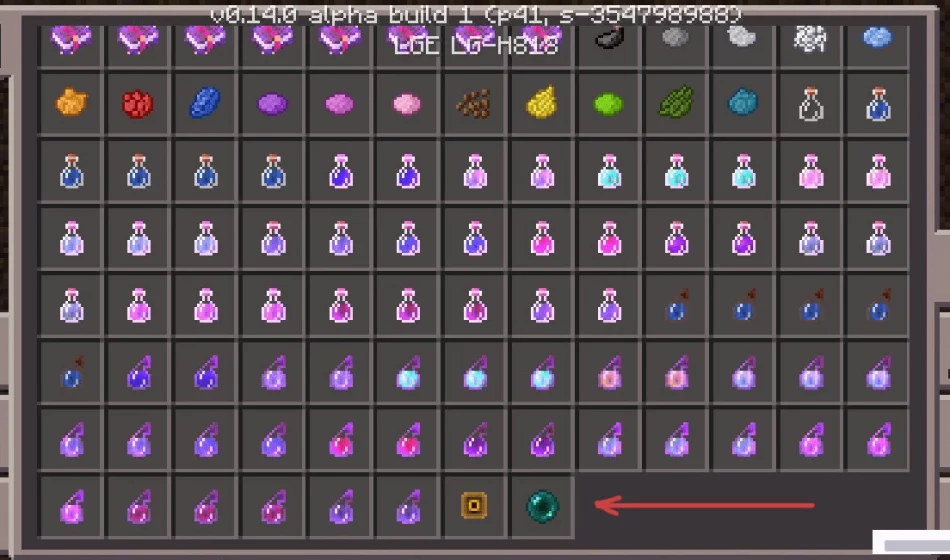Select the teal ender pearl
Viewport: 950px width, 560px height.
[x=542, y=506]
